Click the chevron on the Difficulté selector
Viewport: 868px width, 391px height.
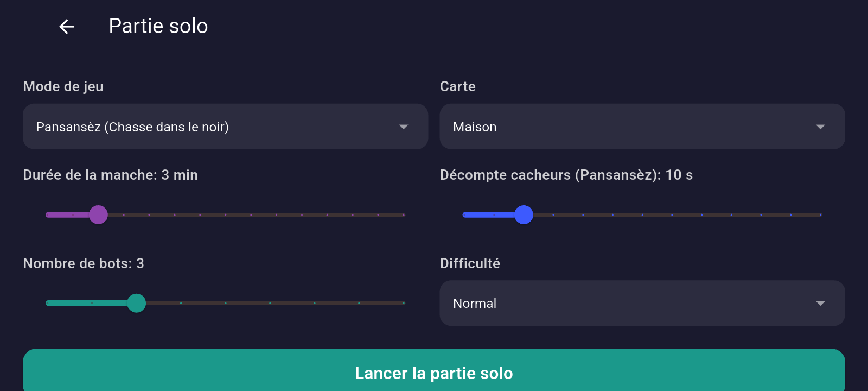(x=821, y=303)
